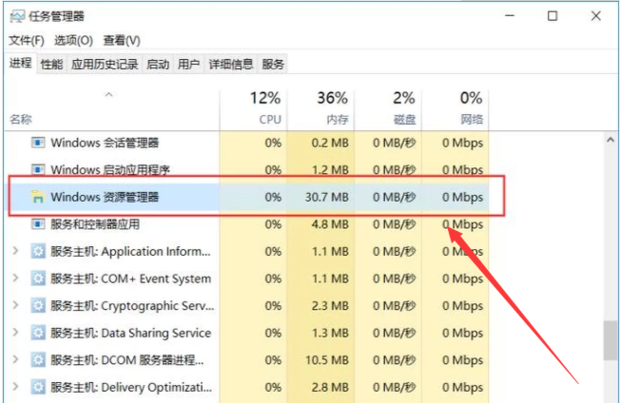Switch to the 详细信息 tab
Screen dimensions: 620x403
click(231, 64)
